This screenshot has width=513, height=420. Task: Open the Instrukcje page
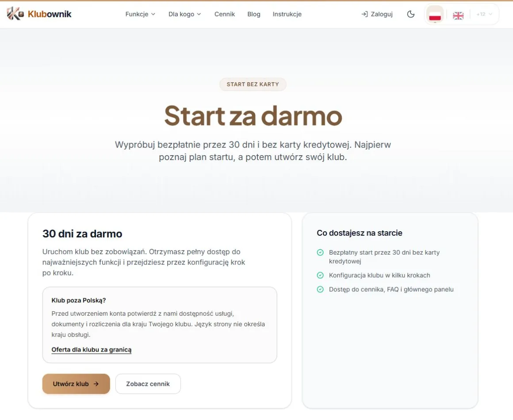[287, 14]
